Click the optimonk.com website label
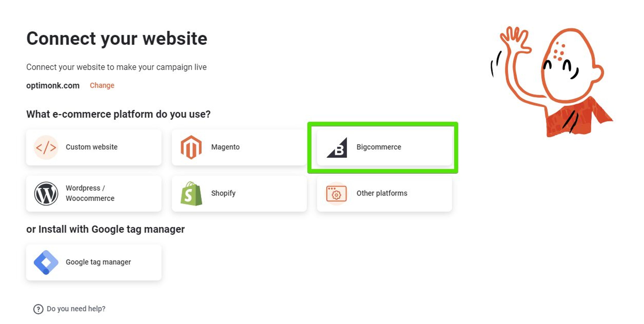The image size is (644, 324). point(53,85)
